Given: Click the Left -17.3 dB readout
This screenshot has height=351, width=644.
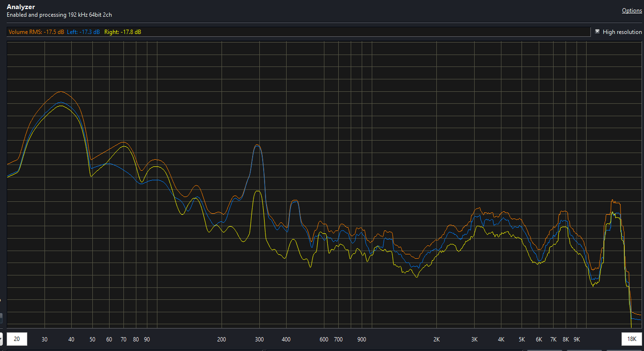Looking at the screenshot, I should [83, 32].
